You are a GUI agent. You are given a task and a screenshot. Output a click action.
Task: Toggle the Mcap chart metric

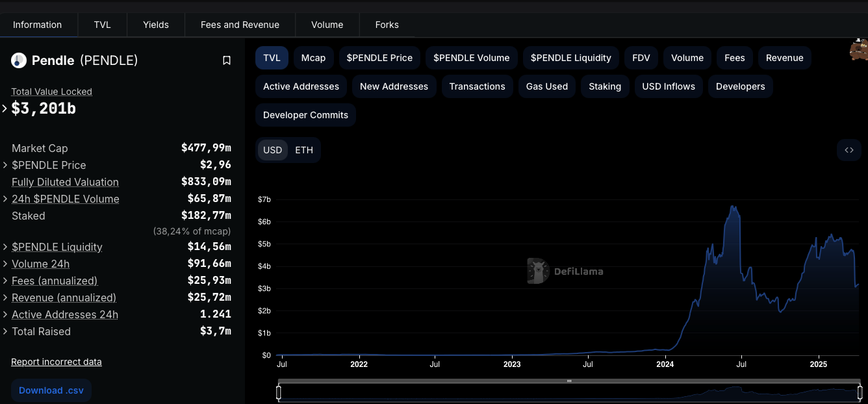313,58
